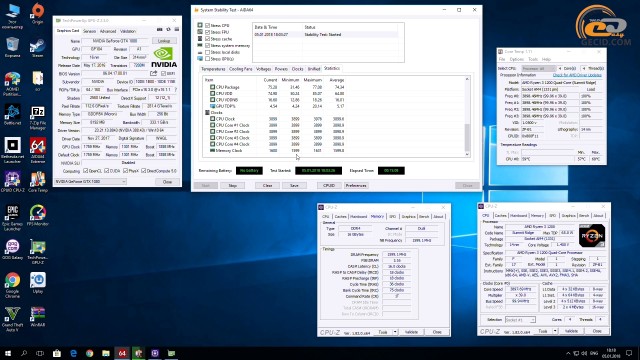Open the Tools dropdown arrow in CPU-Z CPU window
This screenshot has width=640, height=360.
[555, 331]
